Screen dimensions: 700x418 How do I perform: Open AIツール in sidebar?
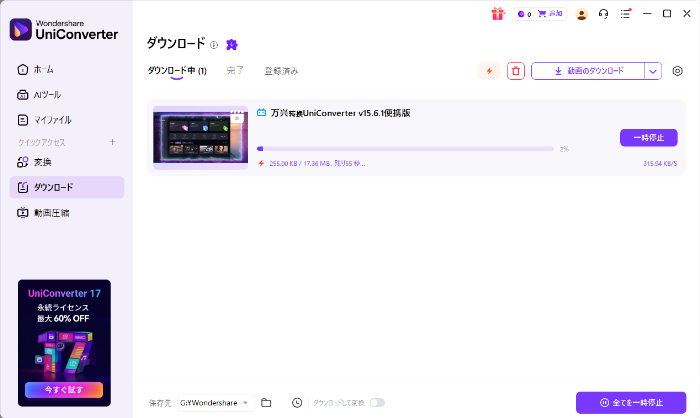pyautogui.click(x=67, y=95)
